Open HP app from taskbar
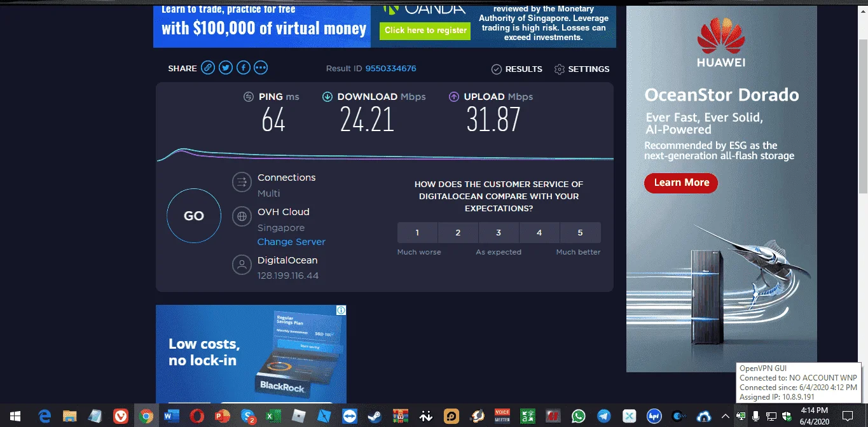868x427 pixels. pyautogui.click(x=654, y=416)
